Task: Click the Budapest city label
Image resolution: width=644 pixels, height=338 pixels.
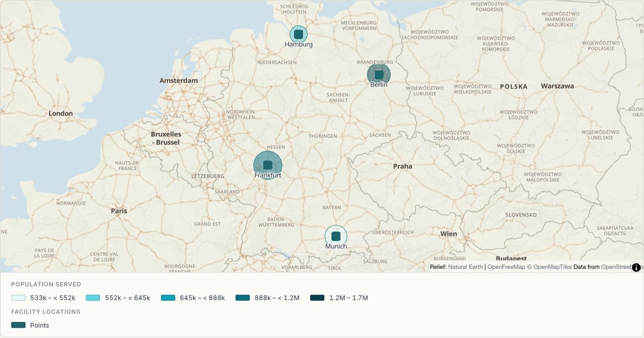Action: [x=511, y=258]
